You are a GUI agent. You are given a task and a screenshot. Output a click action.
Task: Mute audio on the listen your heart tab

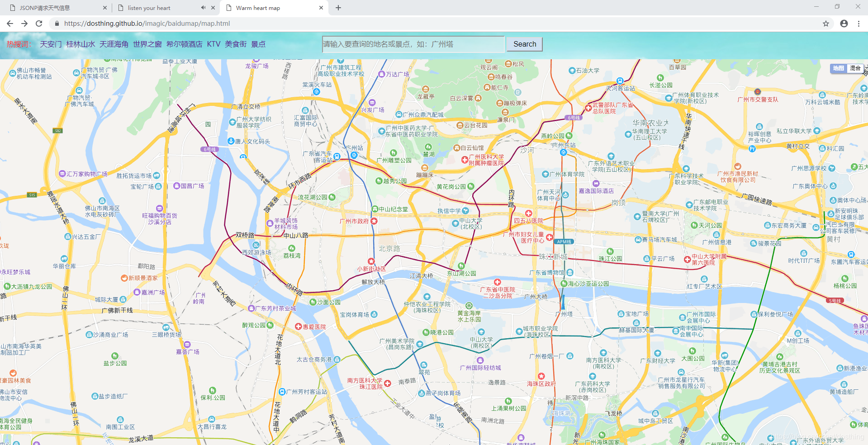click(203, 8)
